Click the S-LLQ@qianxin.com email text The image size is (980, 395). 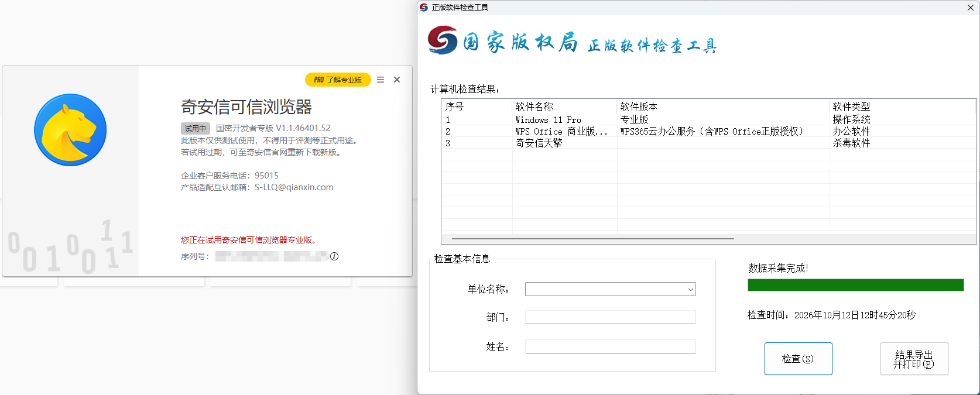pos(294,187)
